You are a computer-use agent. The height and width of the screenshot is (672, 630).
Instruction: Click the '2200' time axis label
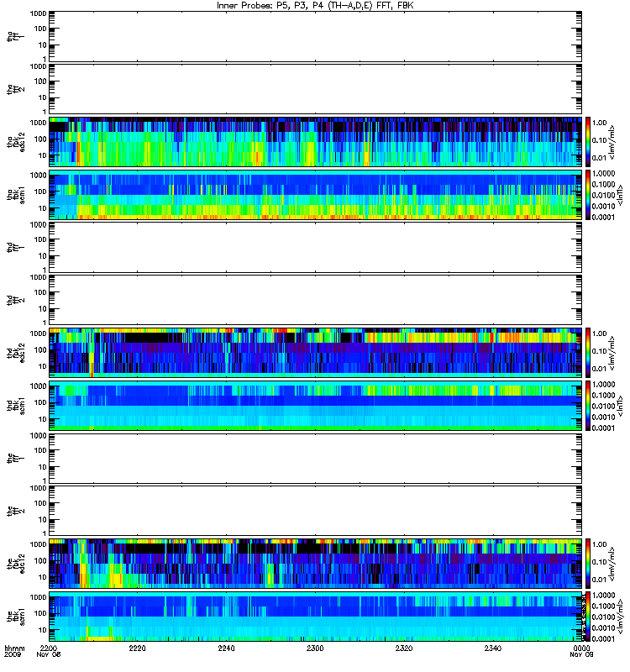(x=49, y=648)
